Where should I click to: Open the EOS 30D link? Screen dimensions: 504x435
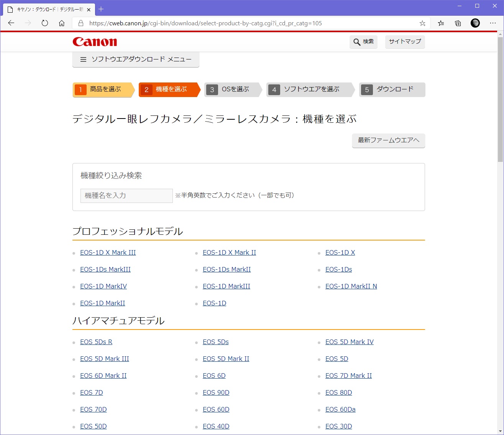338,426
